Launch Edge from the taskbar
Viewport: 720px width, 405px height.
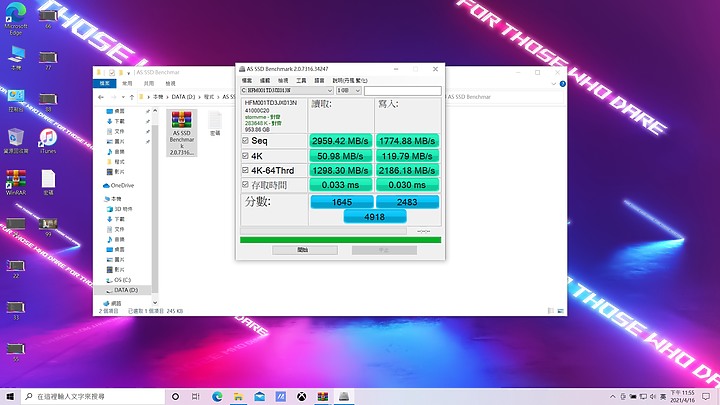217,396
